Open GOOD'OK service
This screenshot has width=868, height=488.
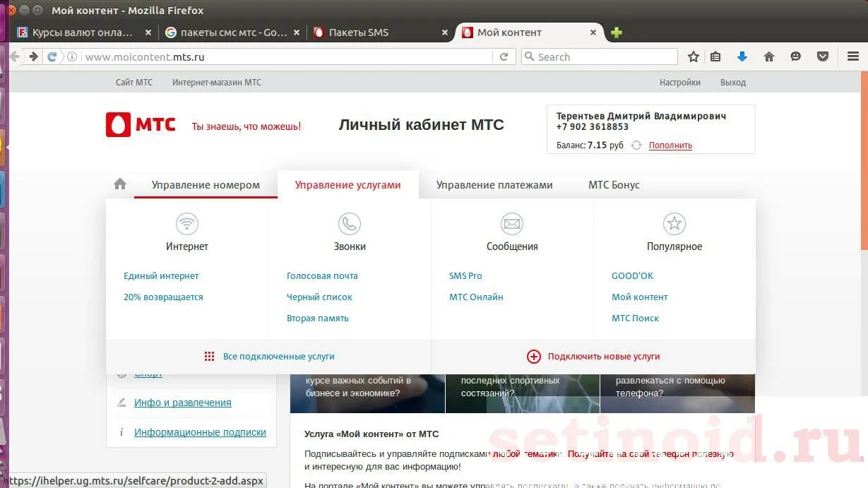click(632, 276)
